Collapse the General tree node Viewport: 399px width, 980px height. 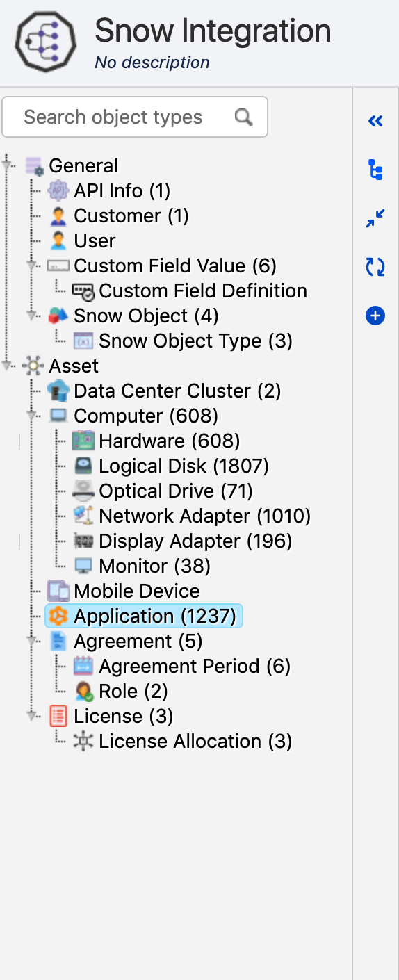tap(8, 165)
